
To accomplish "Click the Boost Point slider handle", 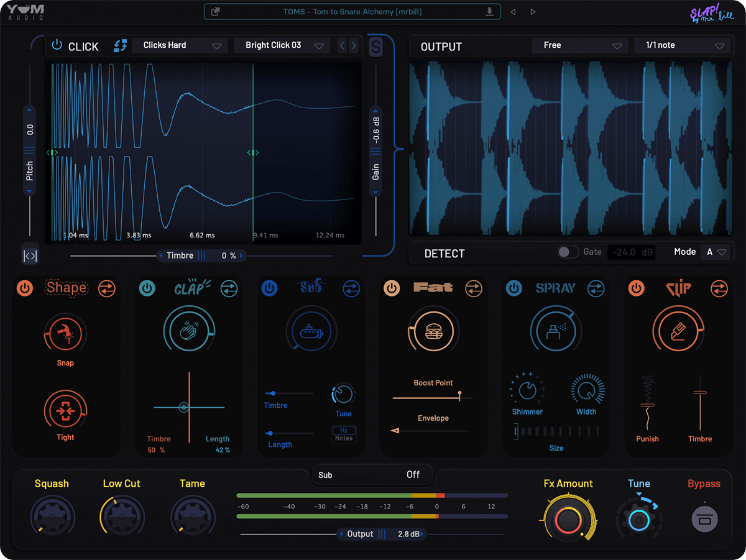I will [x=459, y=394].
